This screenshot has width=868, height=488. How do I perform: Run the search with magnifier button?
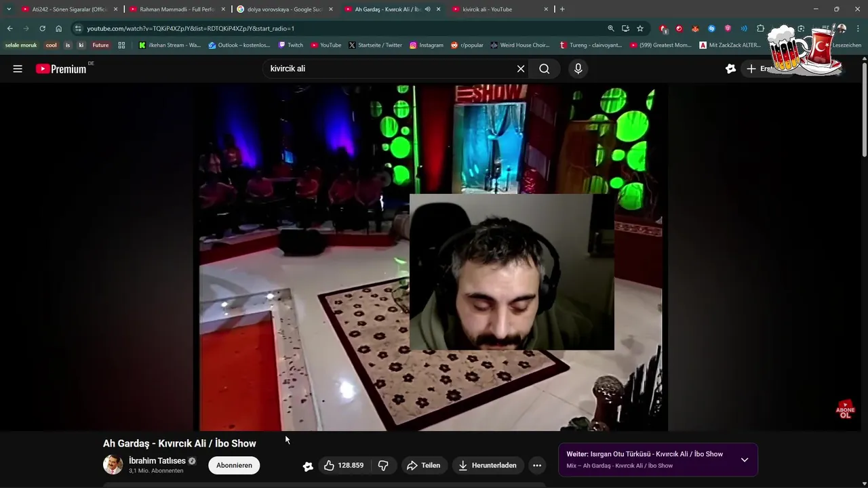tap(545, 68)
